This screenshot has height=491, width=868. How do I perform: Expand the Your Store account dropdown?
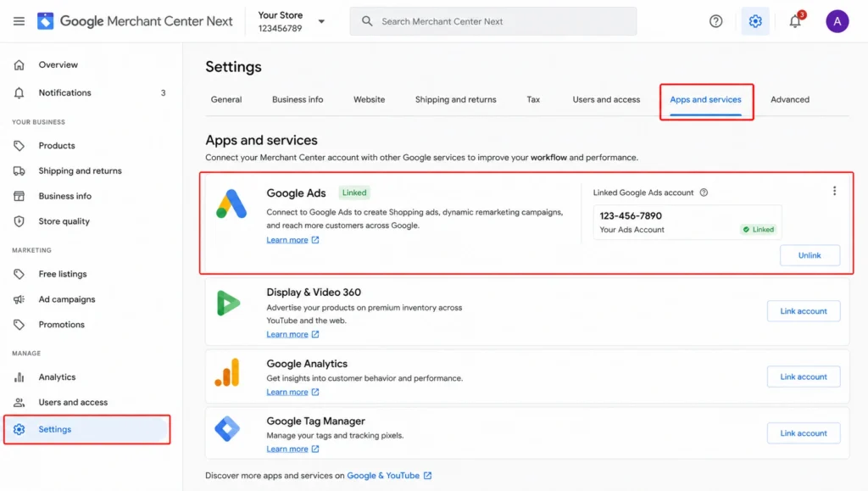point(321,21)
